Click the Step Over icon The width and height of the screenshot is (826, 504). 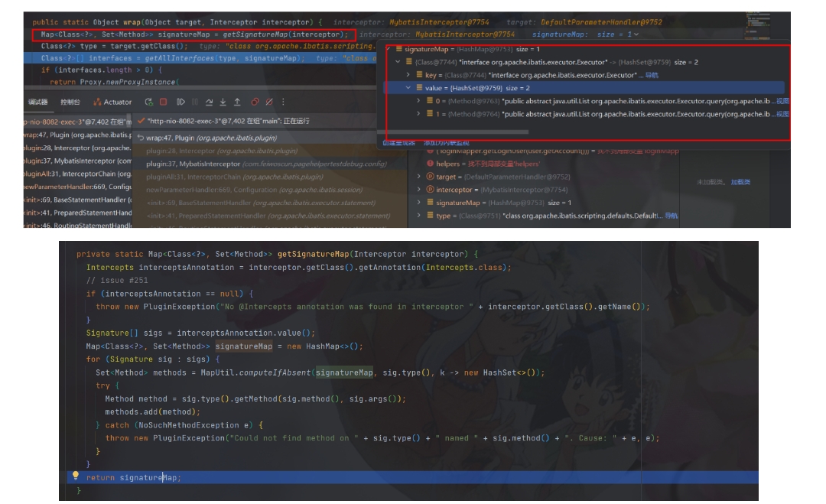pyautogui.click(x=209, y=102)
